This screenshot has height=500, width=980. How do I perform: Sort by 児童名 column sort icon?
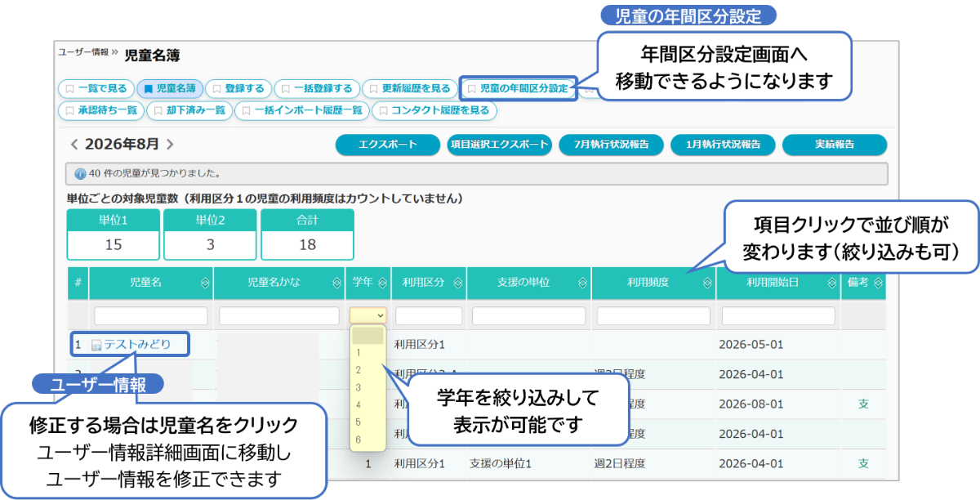pos(205,283)
